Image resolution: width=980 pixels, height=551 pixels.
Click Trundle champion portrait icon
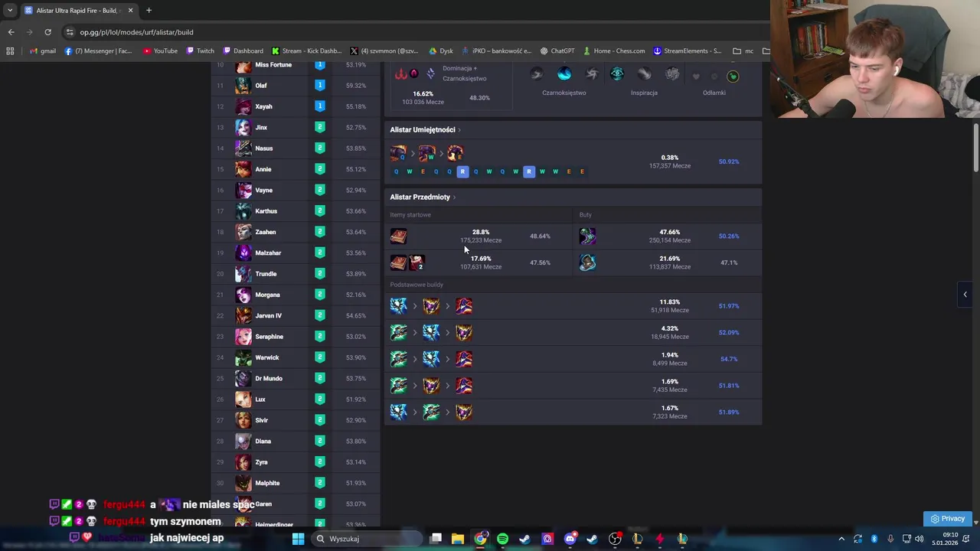pyautogui.click(x=243, y=274)
